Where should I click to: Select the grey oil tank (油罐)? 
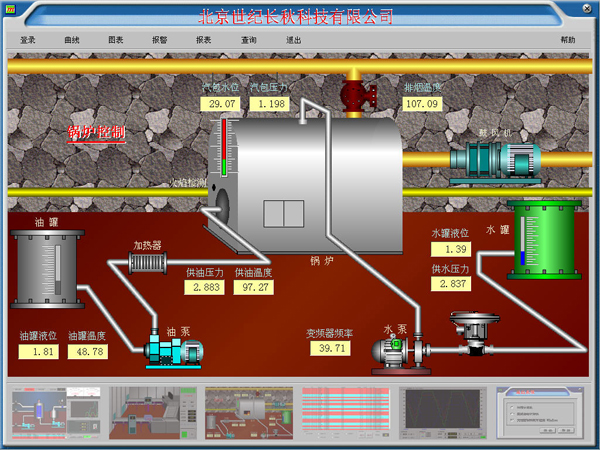[x=47, y=268]
